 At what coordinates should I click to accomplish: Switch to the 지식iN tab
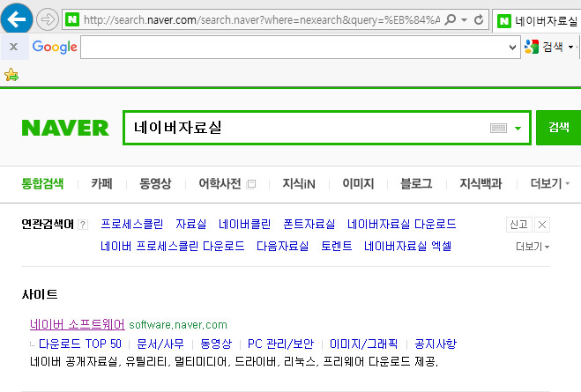pos(299,183)
